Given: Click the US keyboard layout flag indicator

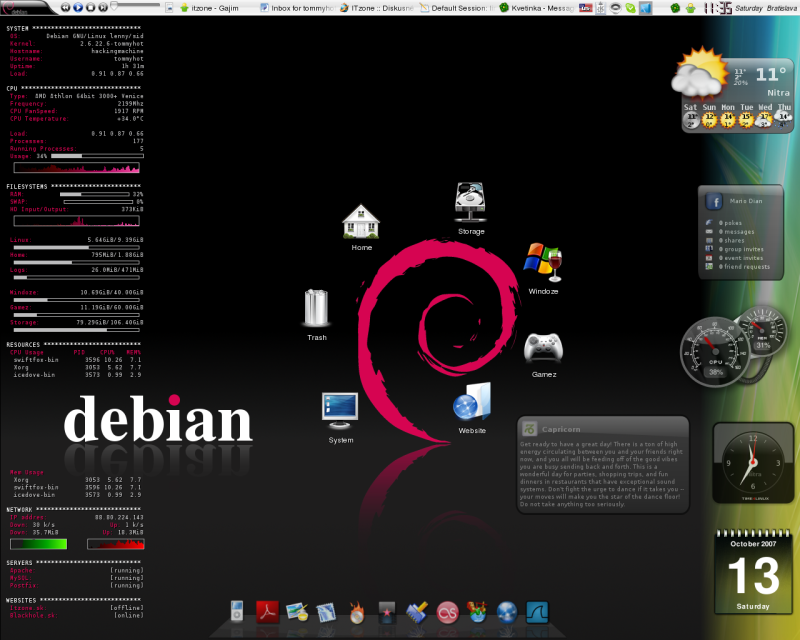Looking at the screenshot, I should [585, 8].
